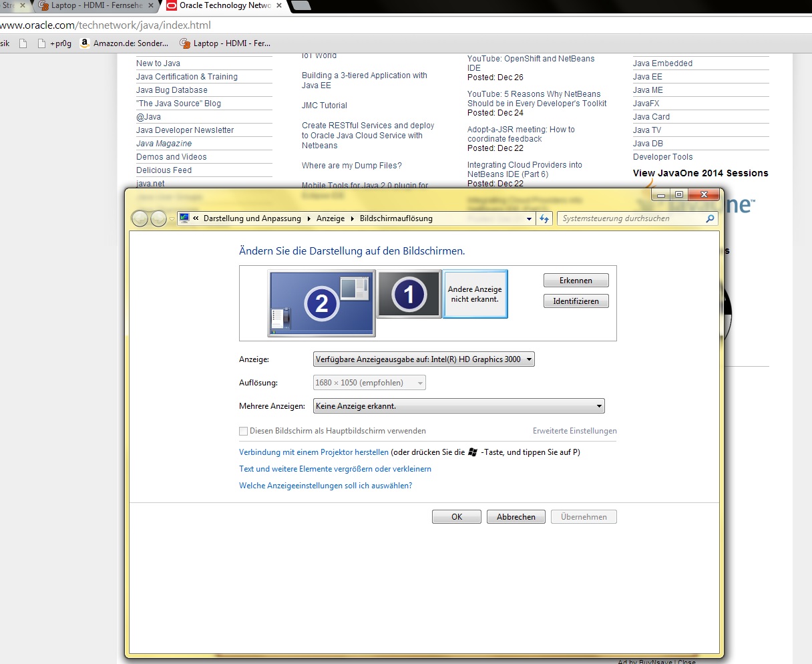The width and height of the screenshot is (812, 664).
Task: Select monitor 1 in the display preview
Action: (x=409, y=294)
